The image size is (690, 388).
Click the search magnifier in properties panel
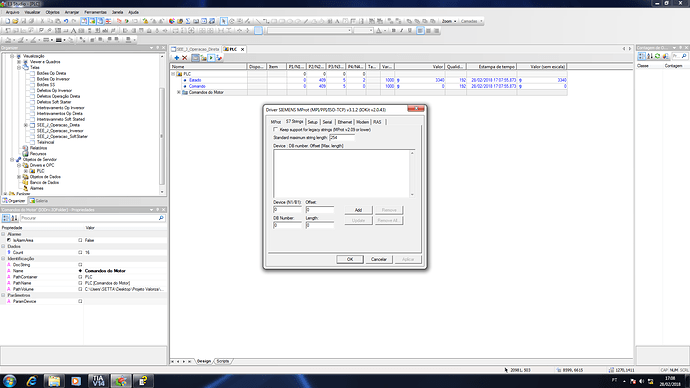click(x=161, y=218)
